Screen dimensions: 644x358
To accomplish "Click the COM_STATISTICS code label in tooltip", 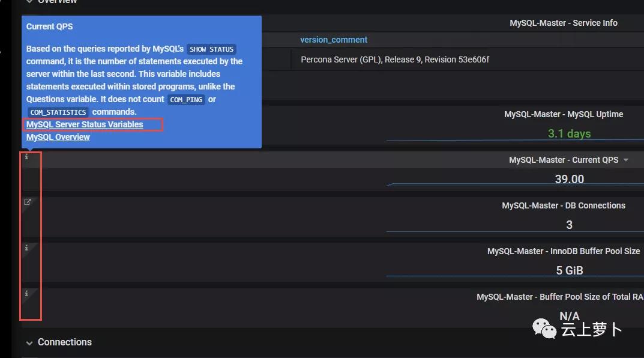I will point(58,112).
